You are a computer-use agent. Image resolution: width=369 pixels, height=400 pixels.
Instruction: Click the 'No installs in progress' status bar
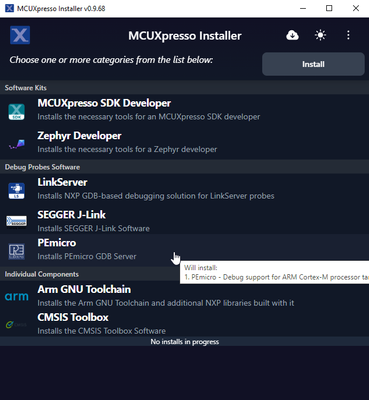click(x=184, y=341)
